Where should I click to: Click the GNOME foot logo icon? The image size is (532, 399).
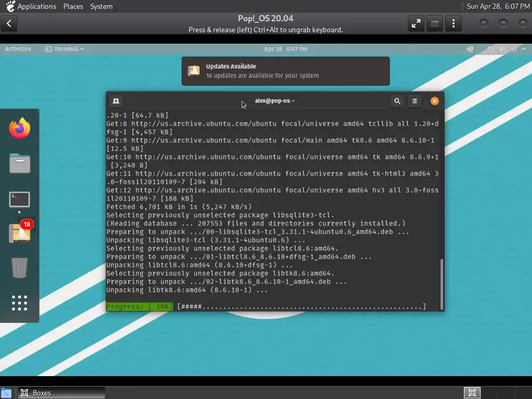pos(10,6)
